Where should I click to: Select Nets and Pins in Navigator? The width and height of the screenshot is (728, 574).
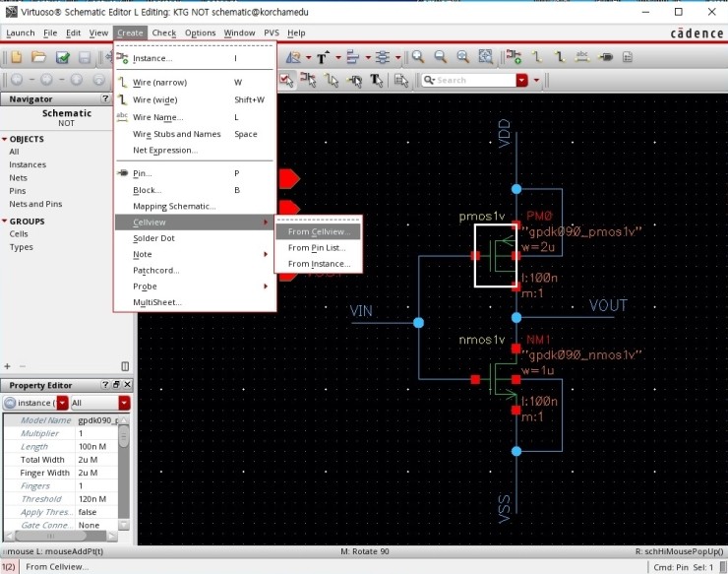[35, 204]
